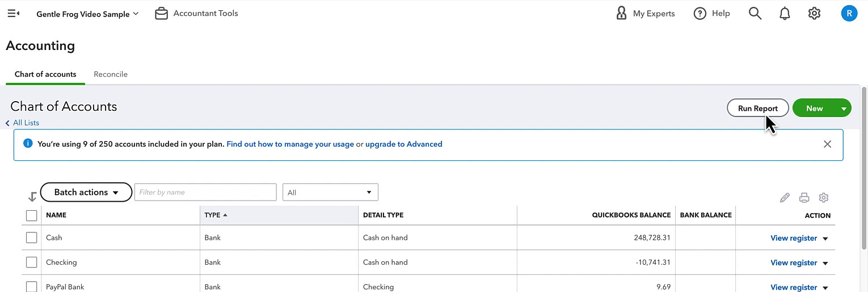Switch to the Reconcile tab

111,74
